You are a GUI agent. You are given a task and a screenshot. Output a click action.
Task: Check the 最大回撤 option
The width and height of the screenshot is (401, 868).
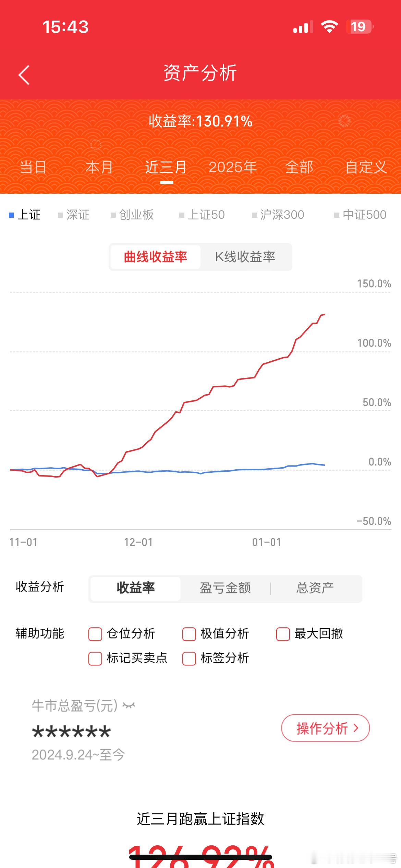[x=282, y=634]
